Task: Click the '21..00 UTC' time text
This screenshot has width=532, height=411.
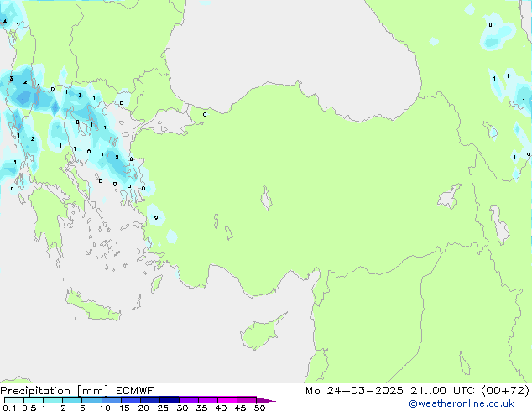Action: [442, 391]
